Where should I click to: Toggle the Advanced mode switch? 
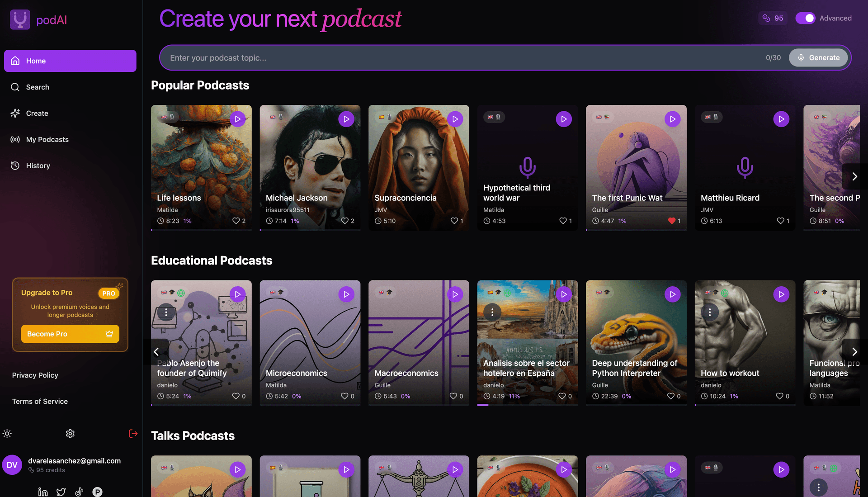(805, 18)
